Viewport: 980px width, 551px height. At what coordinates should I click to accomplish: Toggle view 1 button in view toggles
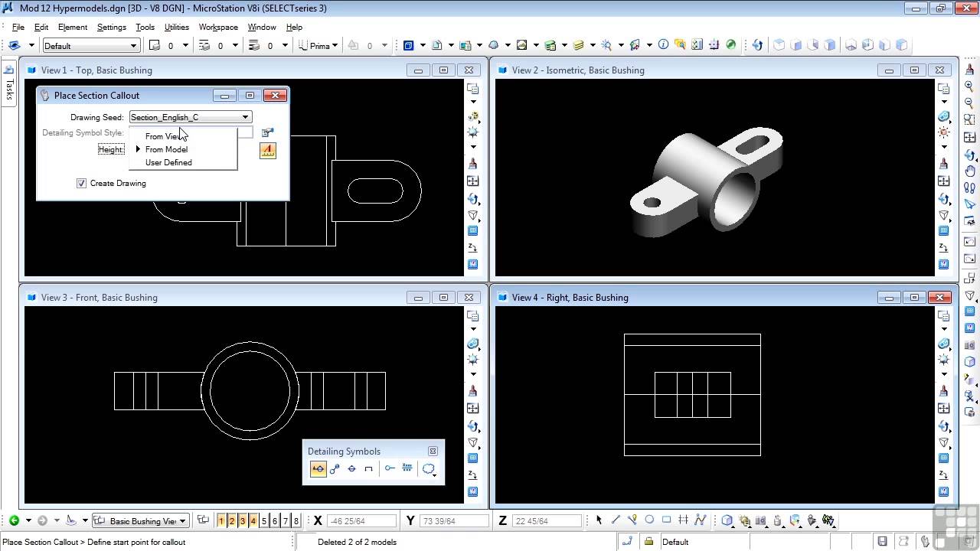(221, 521)
